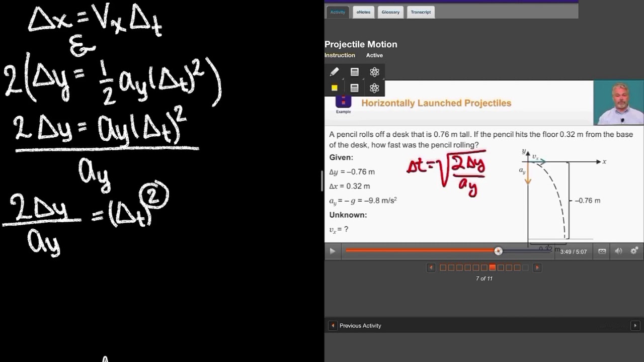Image resolution: width=644 pixels, height=362 pixels.
Task: Click atom icon in the yellow swatch row
Action: pyautogui.click(x=374, y=88)
